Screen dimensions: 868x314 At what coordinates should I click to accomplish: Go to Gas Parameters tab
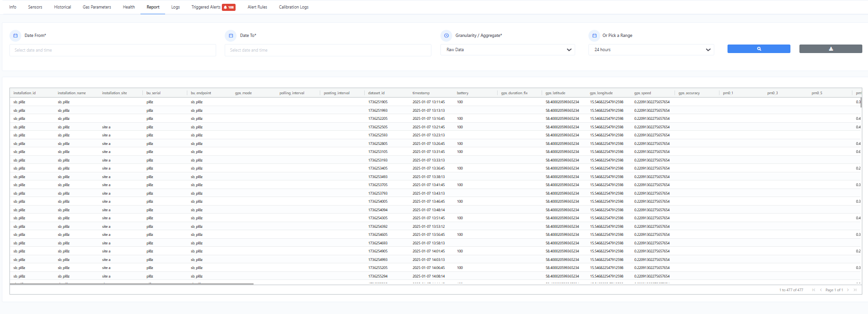click(97, 7)
